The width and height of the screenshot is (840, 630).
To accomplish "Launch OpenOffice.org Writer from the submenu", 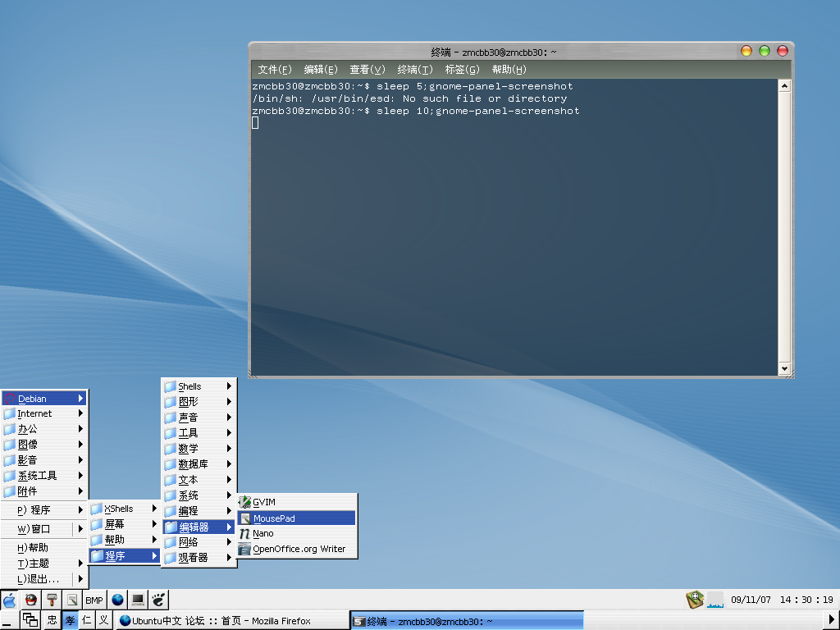I will click(297, 549).
